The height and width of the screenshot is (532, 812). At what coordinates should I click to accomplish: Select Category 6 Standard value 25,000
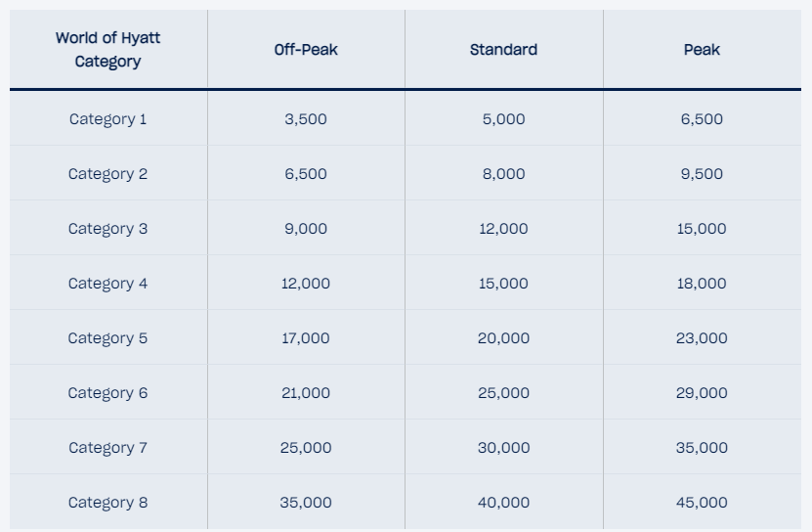pos(503,393)
